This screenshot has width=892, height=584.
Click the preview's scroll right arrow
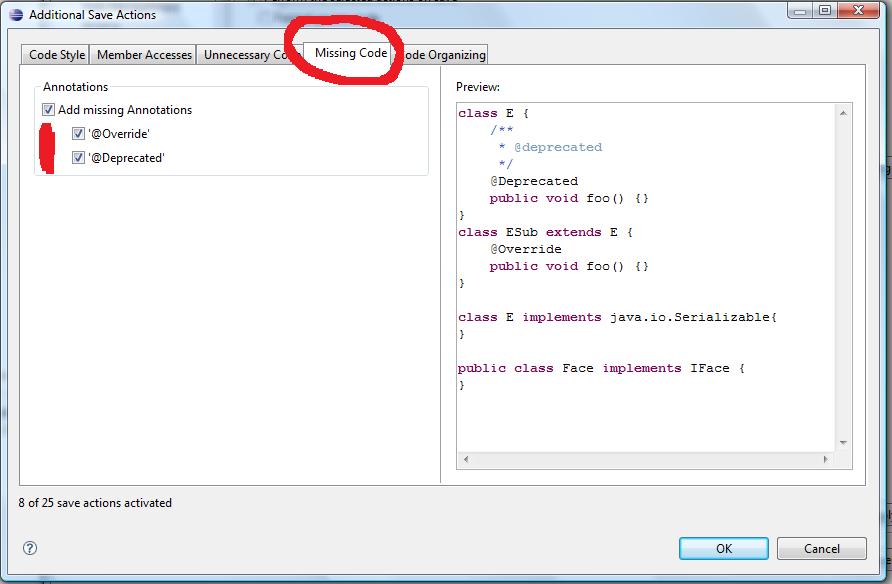pos(826,459)
